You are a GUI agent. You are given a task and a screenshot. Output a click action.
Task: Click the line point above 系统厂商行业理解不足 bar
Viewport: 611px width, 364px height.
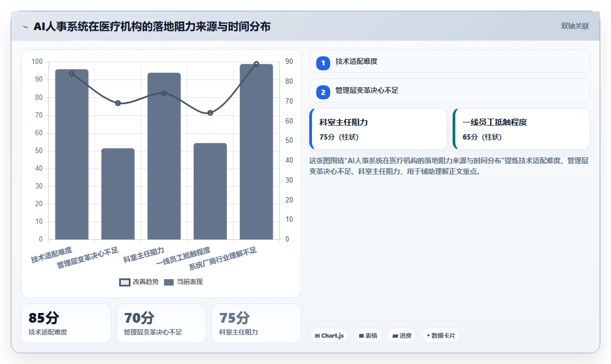(x=257, y=64)
